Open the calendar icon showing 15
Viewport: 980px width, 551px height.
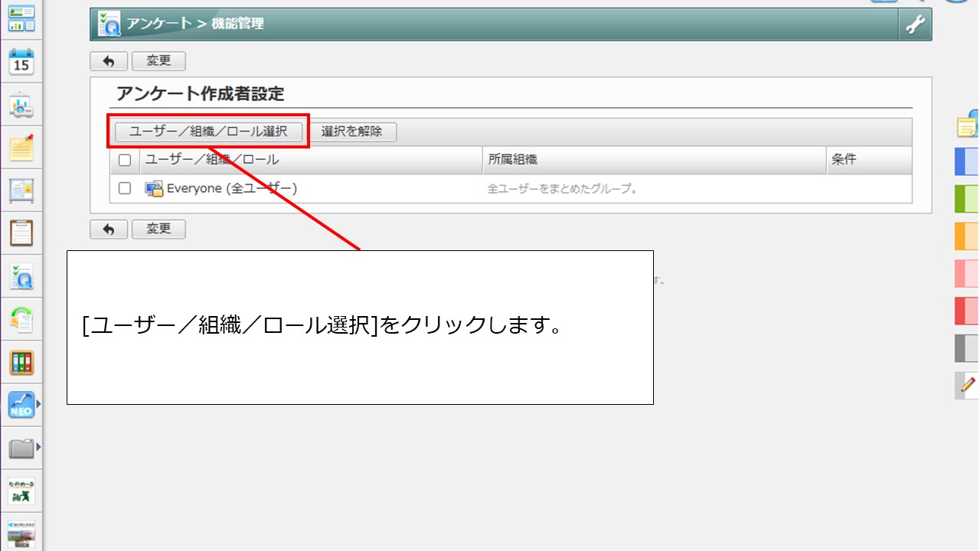pos(21,61)
